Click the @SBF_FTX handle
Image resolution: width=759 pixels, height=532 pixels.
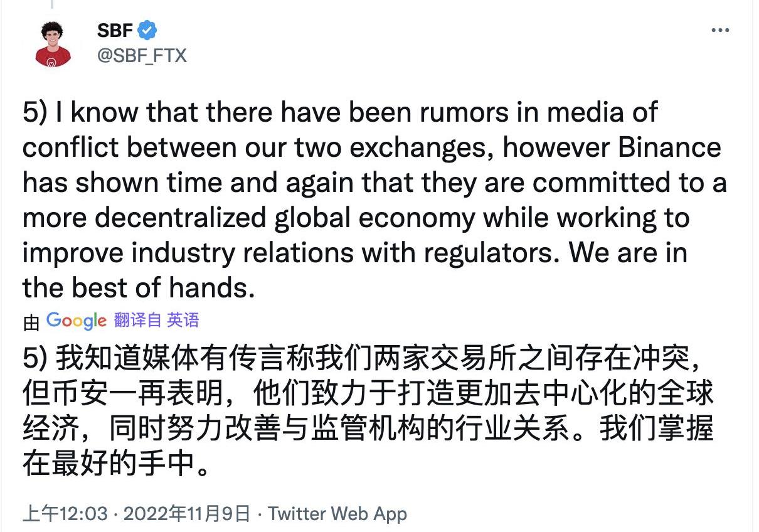click(142, 55)
